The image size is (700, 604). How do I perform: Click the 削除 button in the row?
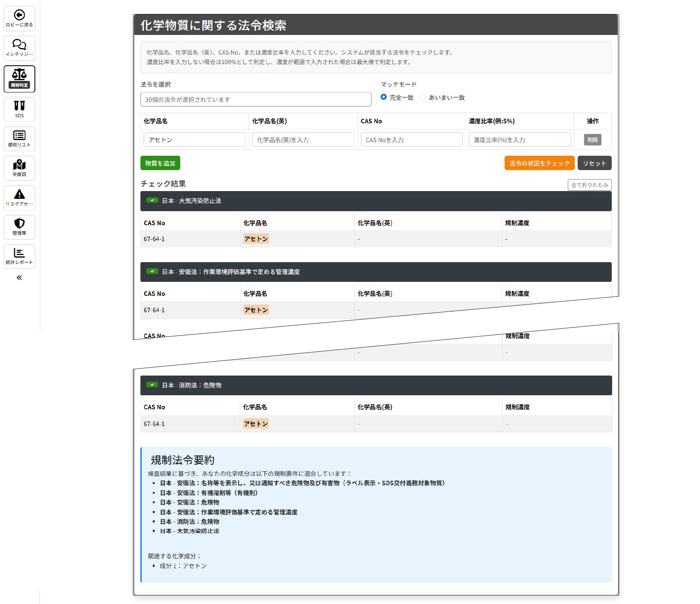pyautogui.click(x=592, y=140)
